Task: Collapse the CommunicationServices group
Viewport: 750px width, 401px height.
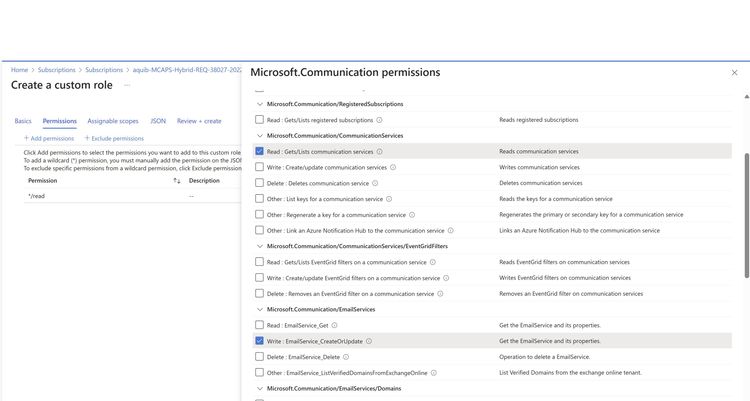Action: tap(260, 135)
